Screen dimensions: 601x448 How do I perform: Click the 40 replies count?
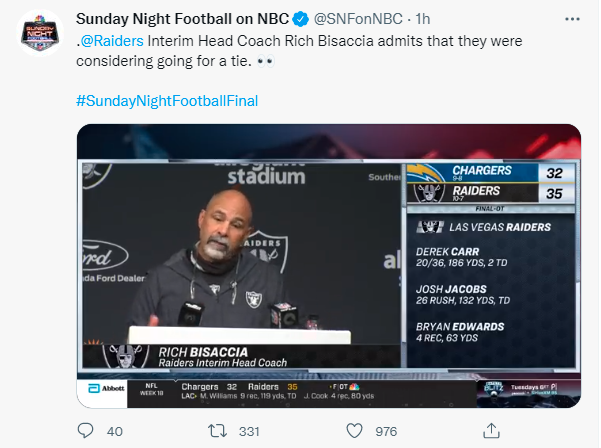(114, 431)
